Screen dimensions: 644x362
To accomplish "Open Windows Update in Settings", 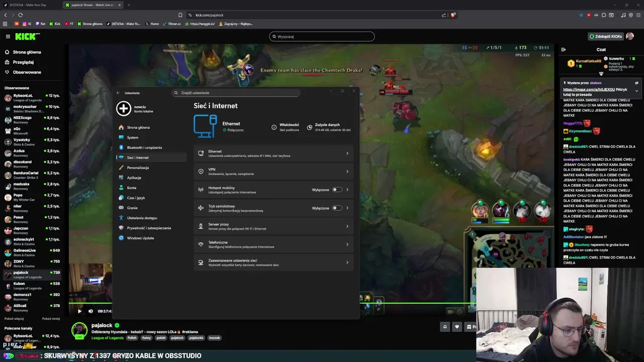I will point(151,238).
